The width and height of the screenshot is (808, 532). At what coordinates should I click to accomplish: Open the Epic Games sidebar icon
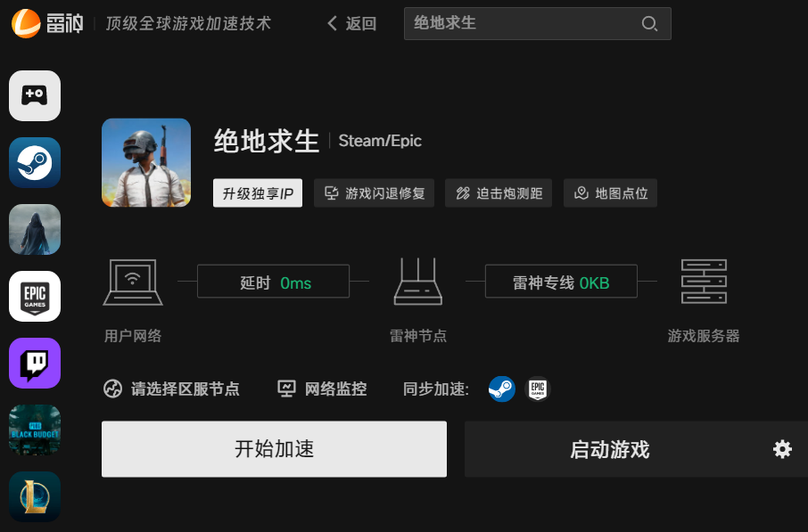pyautogui.click(x=35, y=296)
